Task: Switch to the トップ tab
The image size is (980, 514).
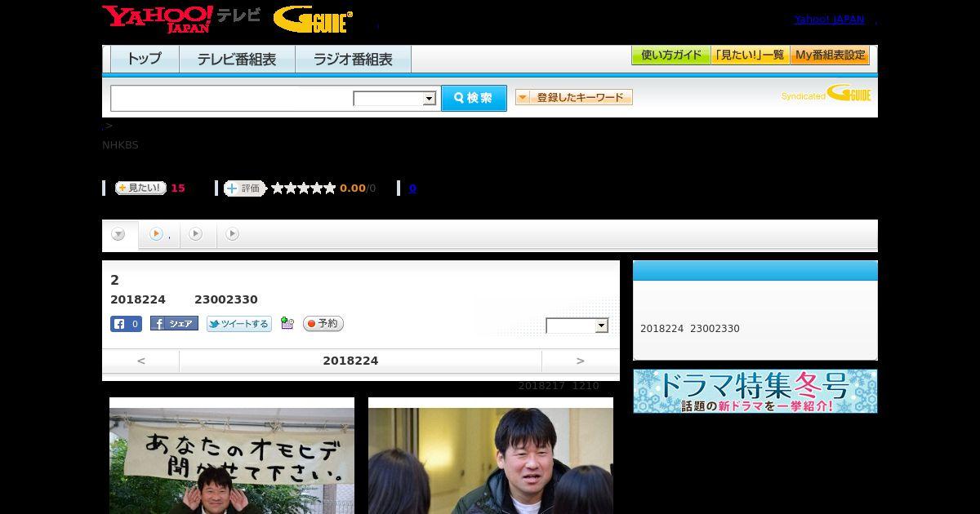Action: click(145, 60)
